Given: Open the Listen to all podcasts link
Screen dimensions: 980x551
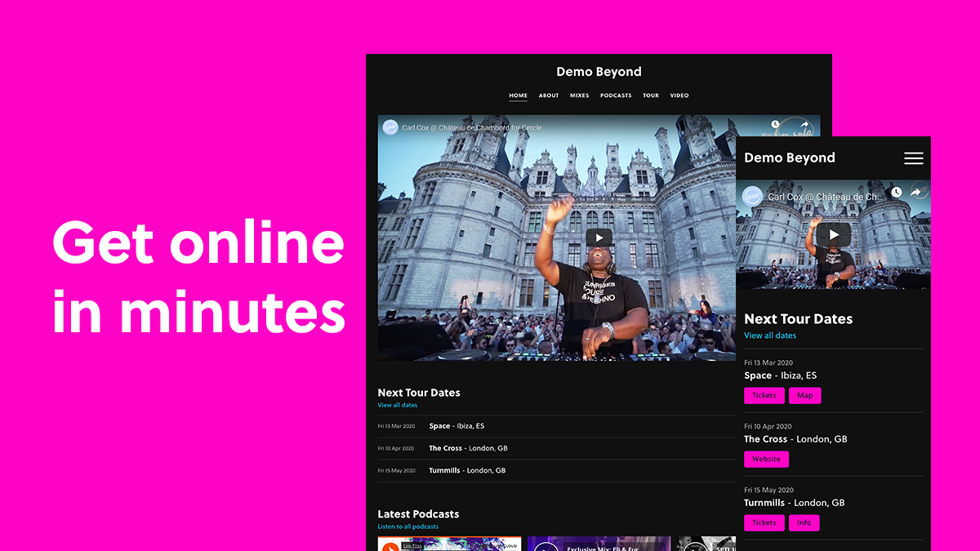Looking at the screenshot, I should pyautogui.click(x=407, y=527).
